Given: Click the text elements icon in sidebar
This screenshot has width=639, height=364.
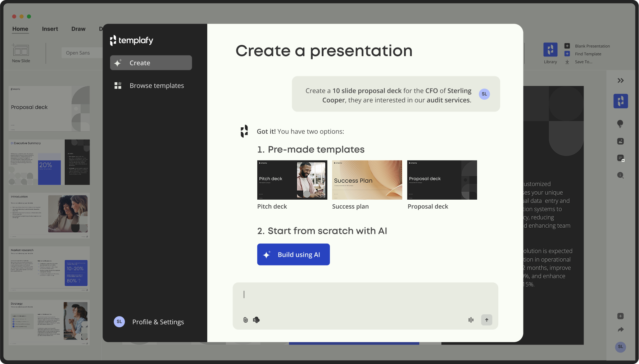Looking at the screenshot, I should 621,158.
